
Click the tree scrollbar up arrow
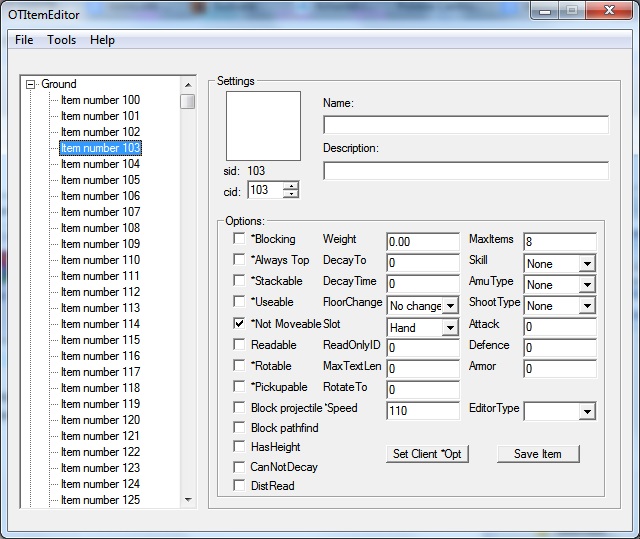pyautogui.click(x=188, y=85)
